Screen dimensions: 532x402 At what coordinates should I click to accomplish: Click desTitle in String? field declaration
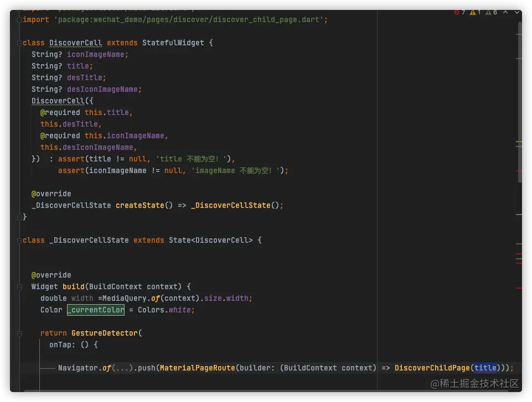85,77
